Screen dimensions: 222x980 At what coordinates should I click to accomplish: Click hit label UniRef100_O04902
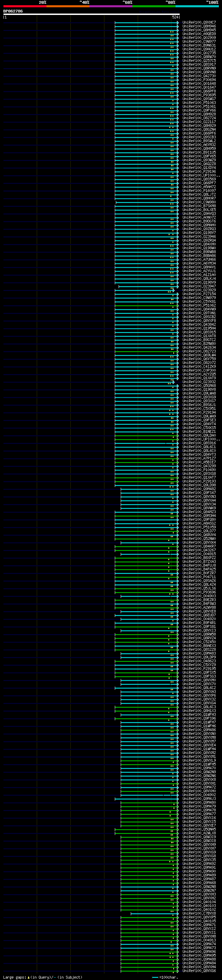point(199,795)
